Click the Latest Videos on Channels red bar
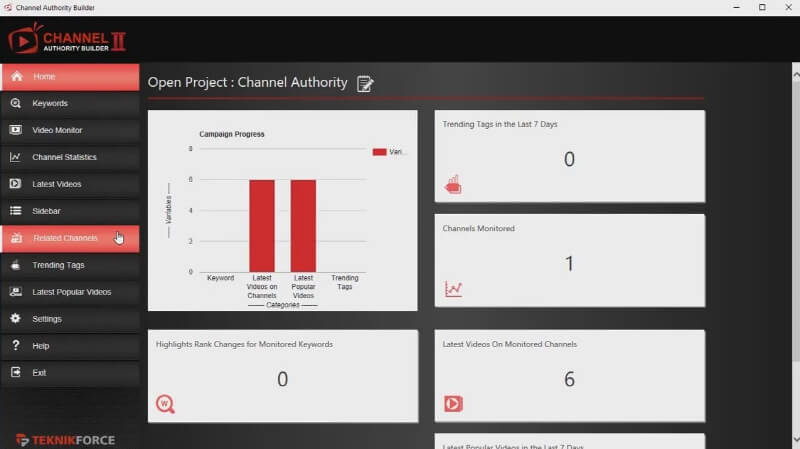This screenshot has width=800, height=449. [x=262, y=226]
